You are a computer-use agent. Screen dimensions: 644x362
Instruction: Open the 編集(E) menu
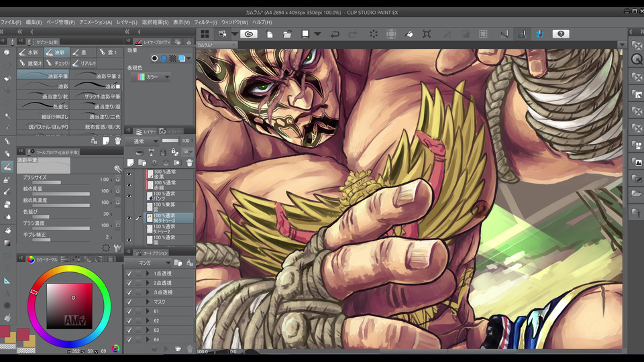[34, 22]
